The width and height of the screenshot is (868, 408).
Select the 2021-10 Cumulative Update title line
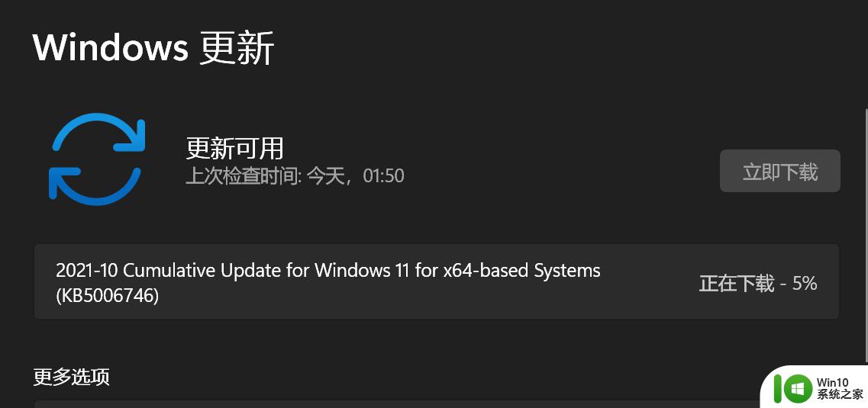coord(328,271)
